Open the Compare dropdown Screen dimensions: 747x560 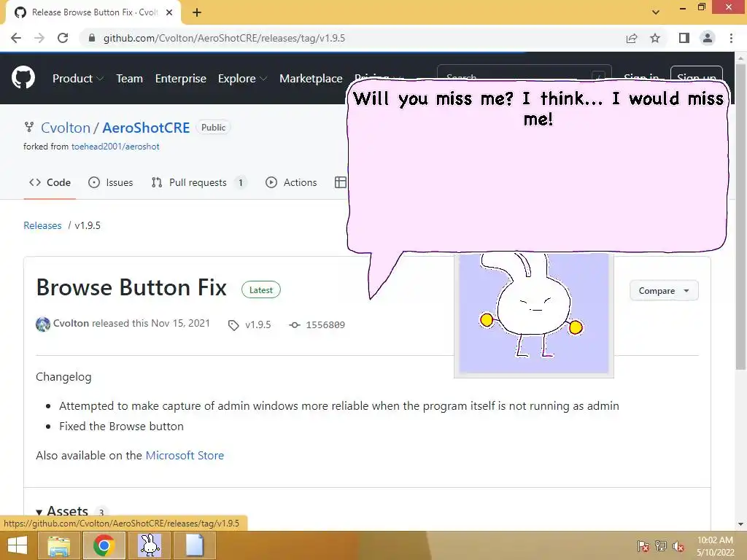[664, 290]
